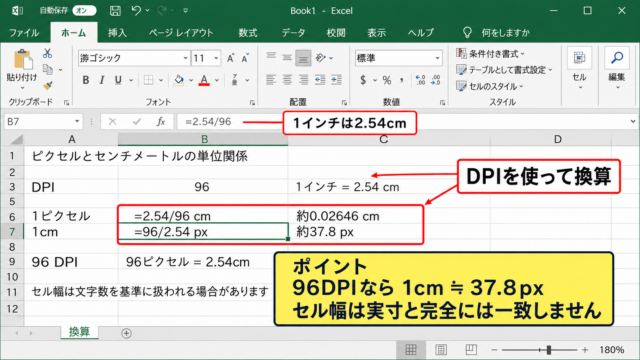The height and width of the screenshot is (360, 640).
Task: Click the Select All corner
Action: (x=16, y=140)
